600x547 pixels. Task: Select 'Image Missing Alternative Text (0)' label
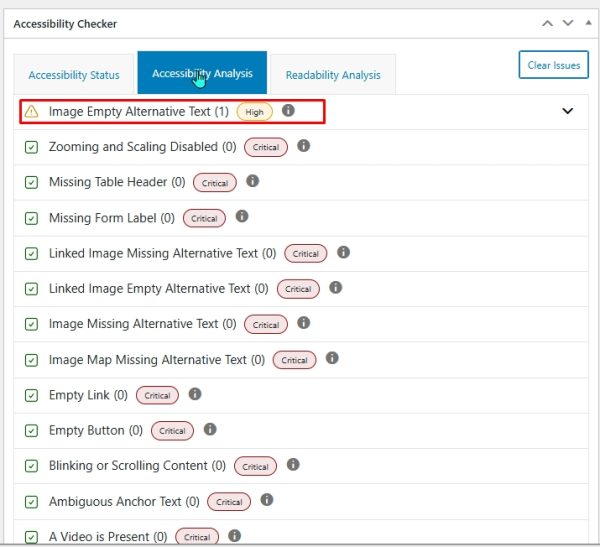click(142, 323)
